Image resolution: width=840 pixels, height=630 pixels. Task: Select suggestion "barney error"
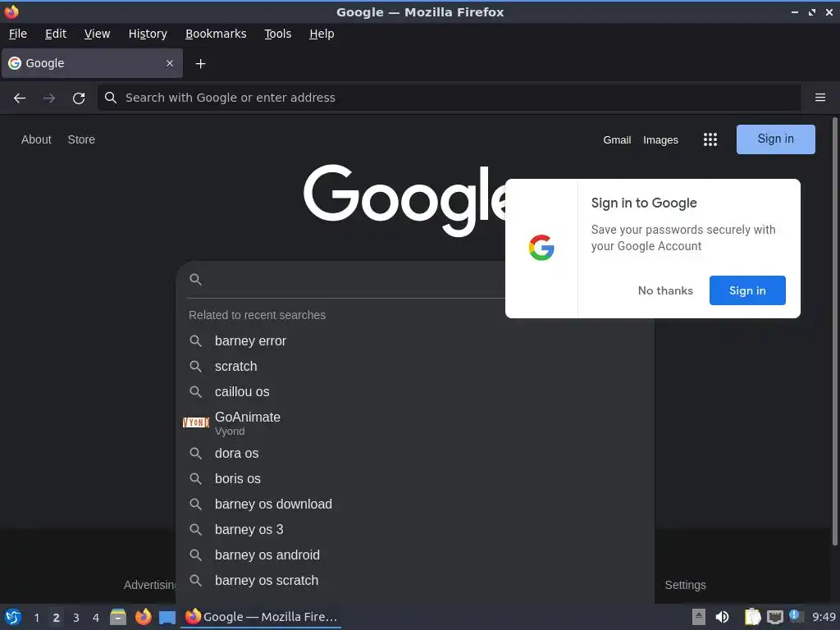414,340
